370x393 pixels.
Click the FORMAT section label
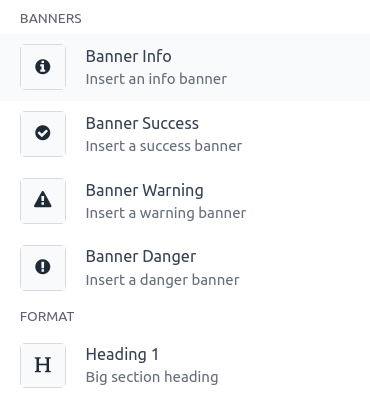pyautogui.click(x=47, y=317)
